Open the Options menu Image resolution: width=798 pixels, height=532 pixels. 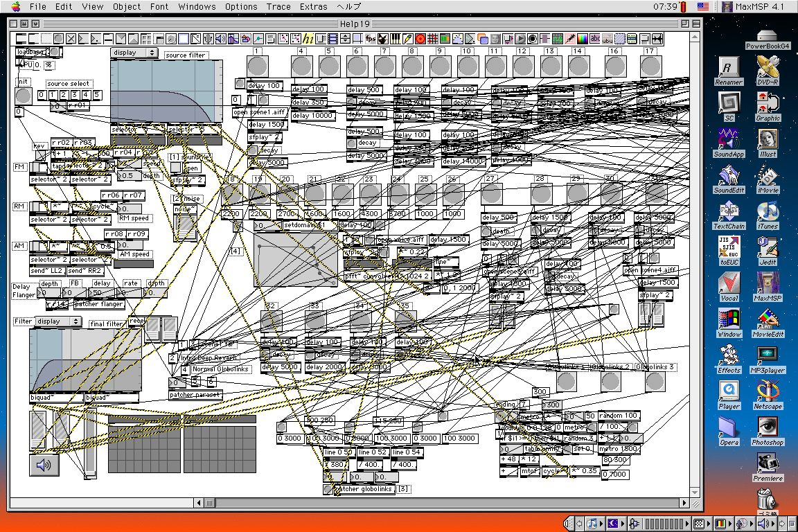pyautogui.click(x=241, y=7)
